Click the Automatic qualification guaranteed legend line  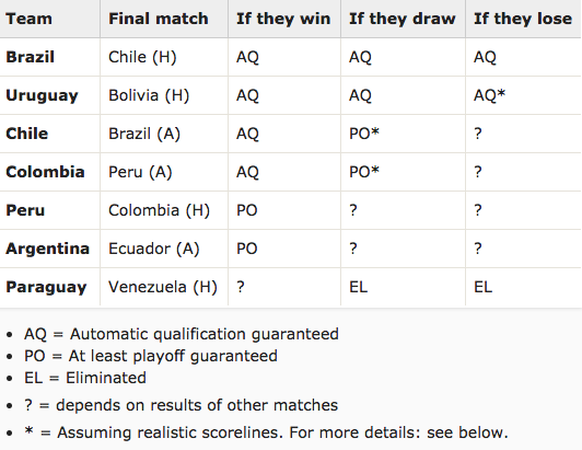tap(181, 334)
